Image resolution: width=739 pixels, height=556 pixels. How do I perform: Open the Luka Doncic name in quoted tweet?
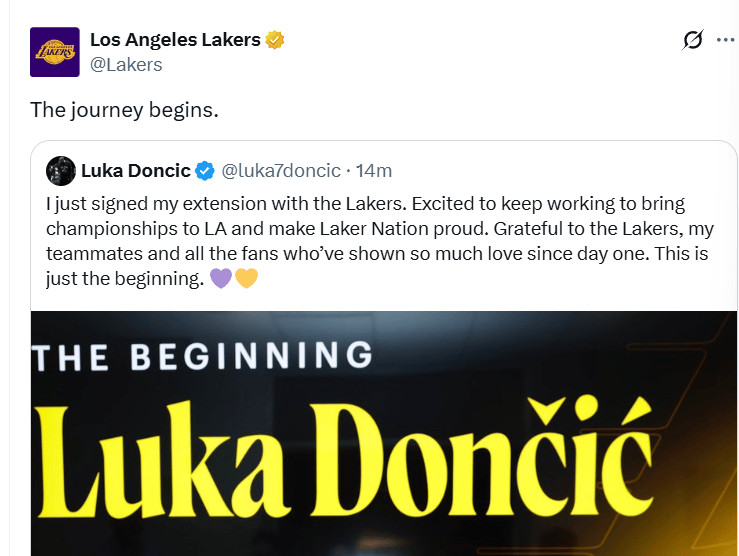point(136,171)
